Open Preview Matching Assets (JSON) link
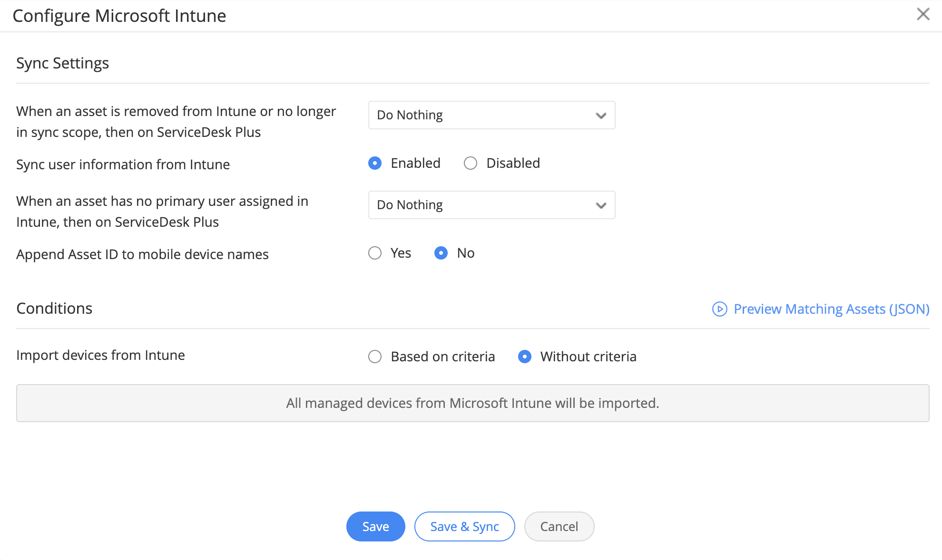Viewport: 942px width, 560px height. point(831,309)
